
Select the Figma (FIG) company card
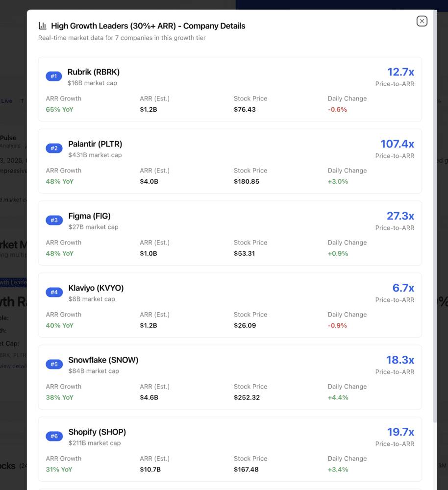(x=230, y=233)
